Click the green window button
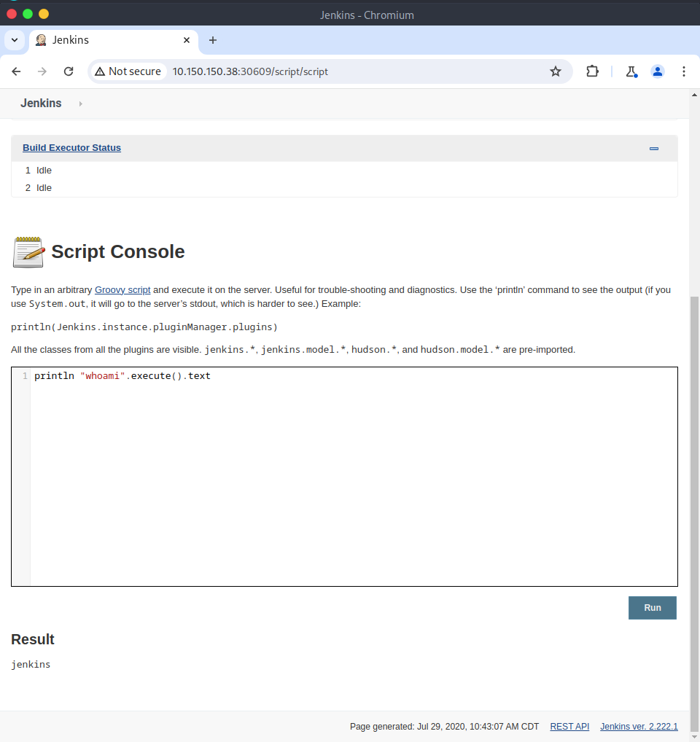This screenshot has height=742, width=700. click(28, 14)
